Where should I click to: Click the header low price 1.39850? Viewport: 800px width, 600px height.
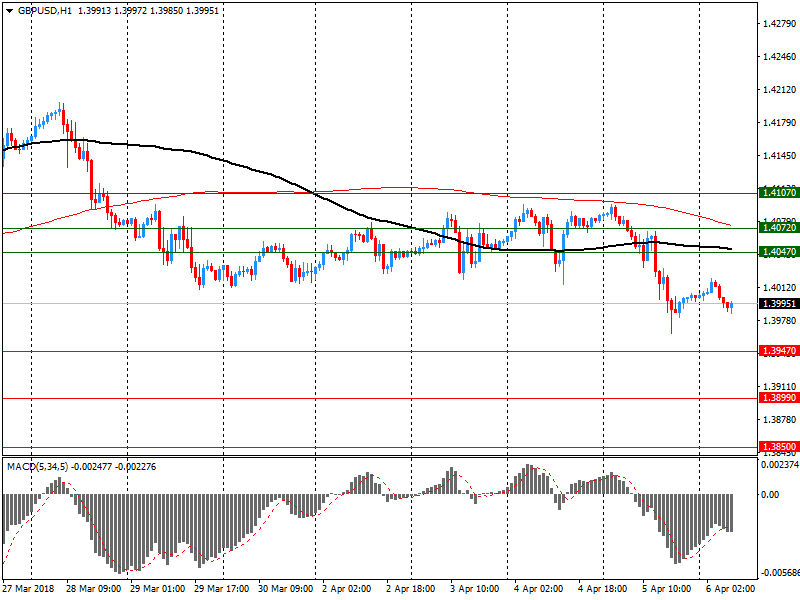click(x=166, y=10)
